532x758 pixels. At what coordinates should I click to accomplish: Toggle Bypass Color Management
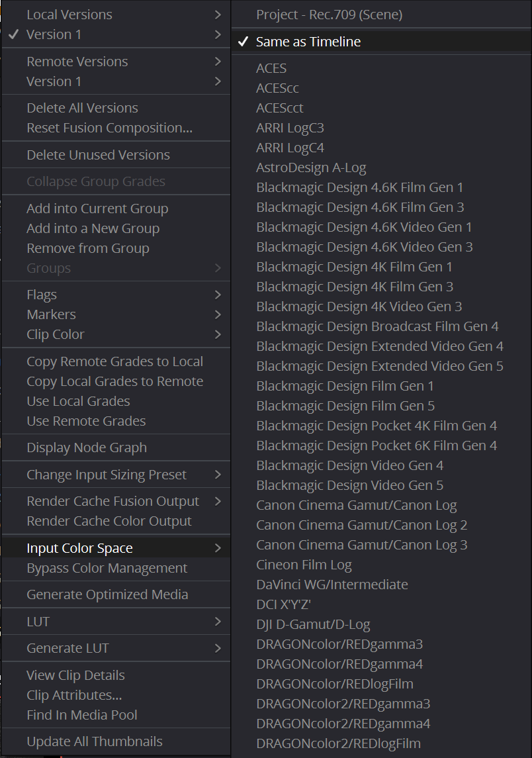[x=116, y=567]
